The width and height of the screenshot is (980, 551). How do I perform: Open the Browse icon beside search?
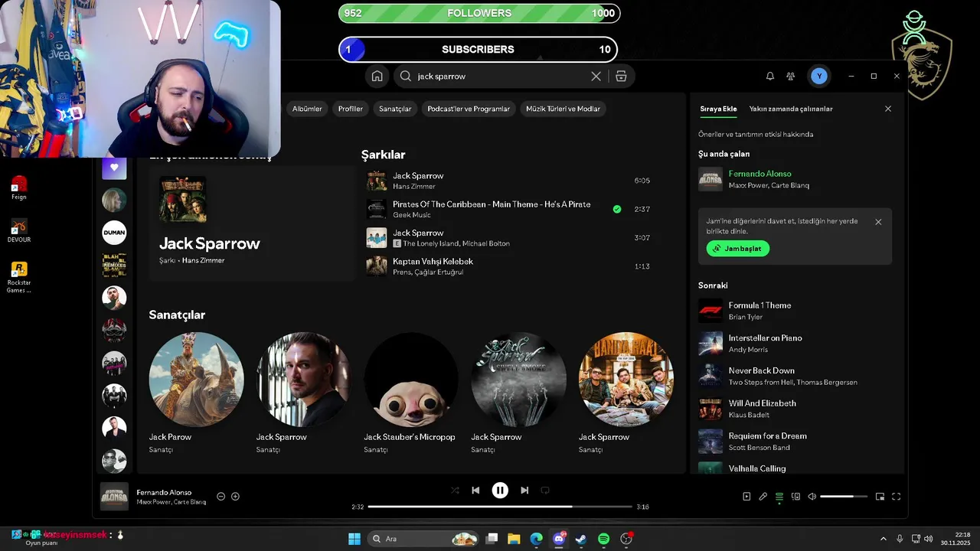tap(621, 76)
